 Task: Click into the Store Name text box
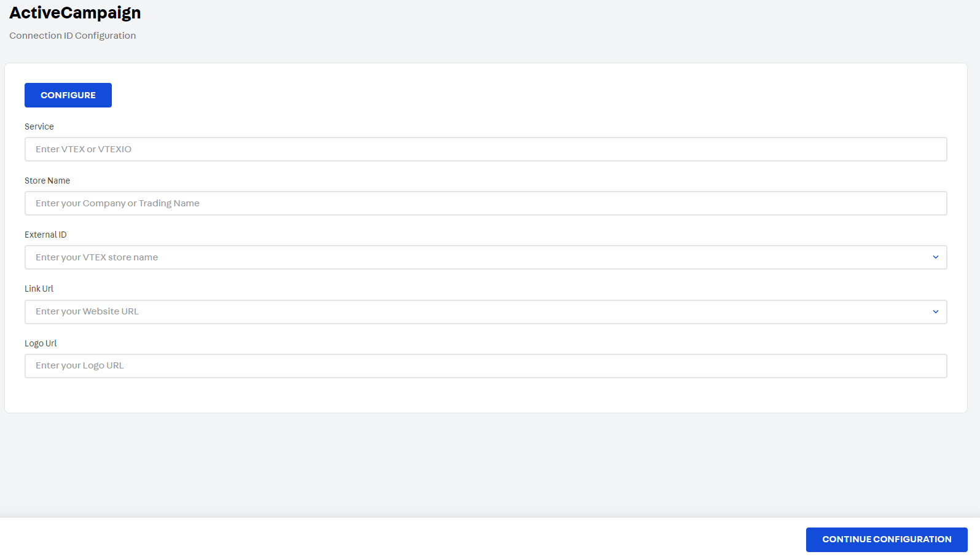(485, 203)
